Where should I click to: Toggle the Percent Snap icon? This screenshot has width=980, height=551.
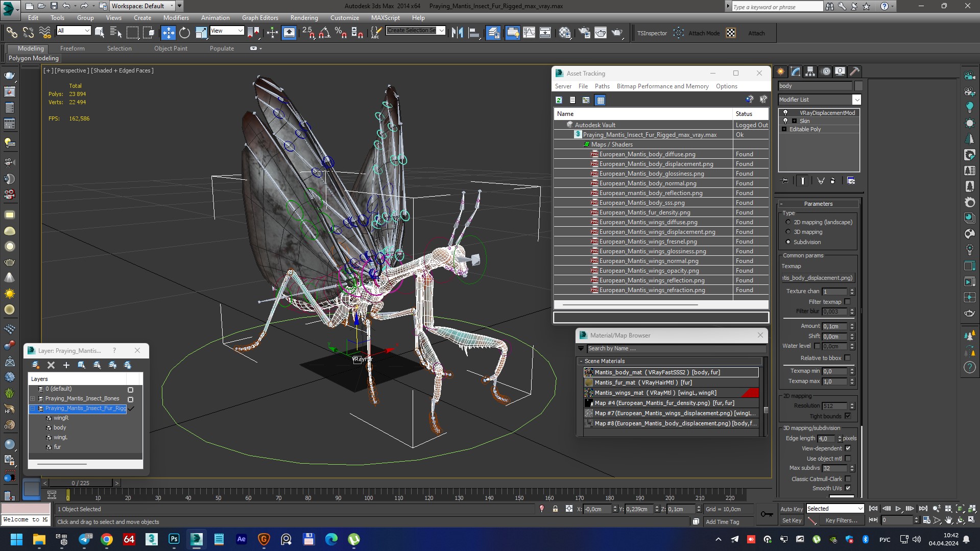pyautogui.click(x=341, y=33)
